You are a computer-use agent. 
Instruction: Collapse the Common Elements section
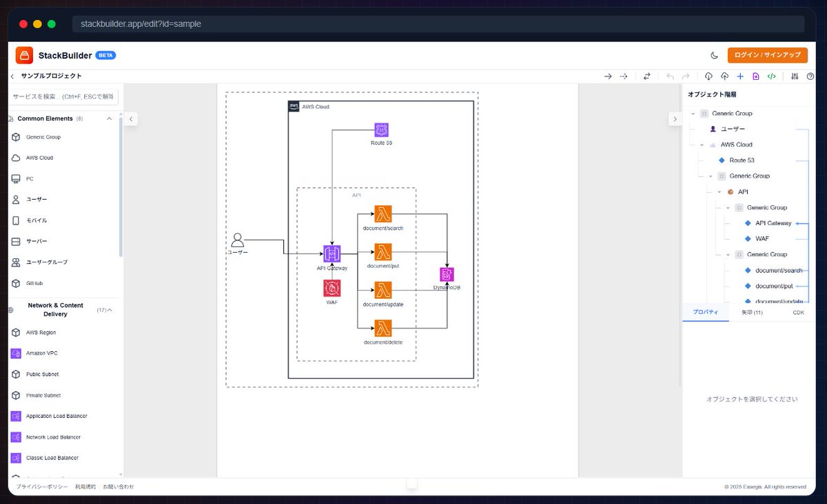[109, 118]
